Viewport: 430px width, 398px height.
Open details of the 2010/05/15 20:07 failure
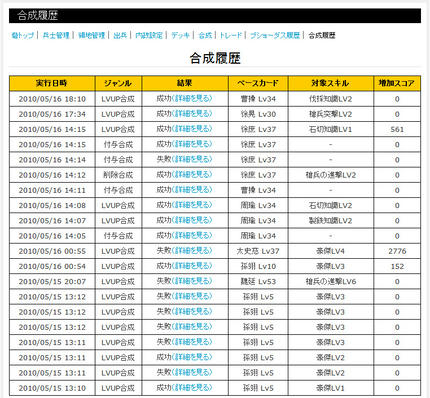tap(192, 281)
